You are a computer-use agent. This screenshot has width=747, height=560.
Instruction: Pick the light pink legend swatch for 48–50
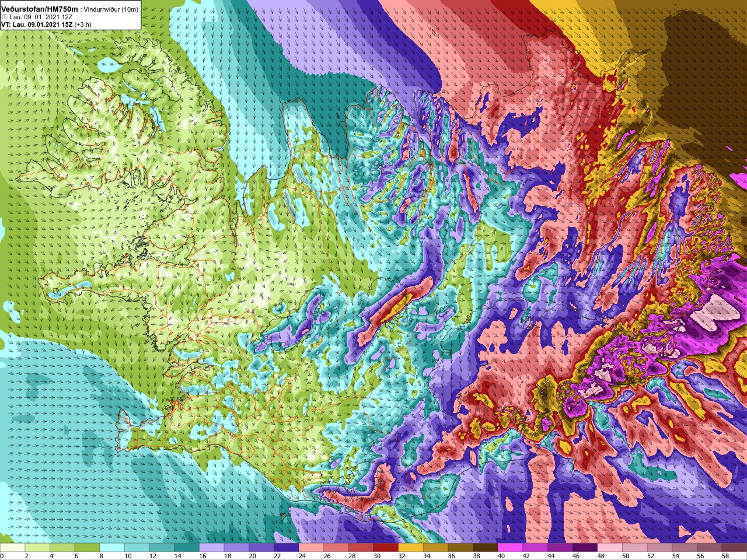610,548
